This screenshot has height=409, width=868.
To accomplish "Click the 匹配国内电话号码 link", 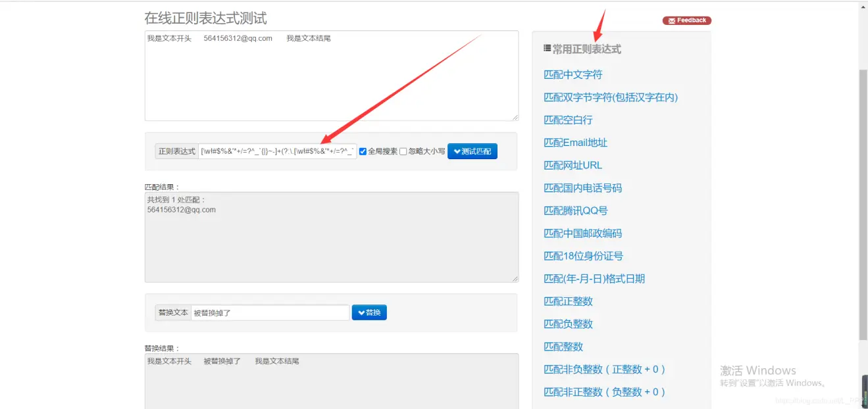I will 582,188.
